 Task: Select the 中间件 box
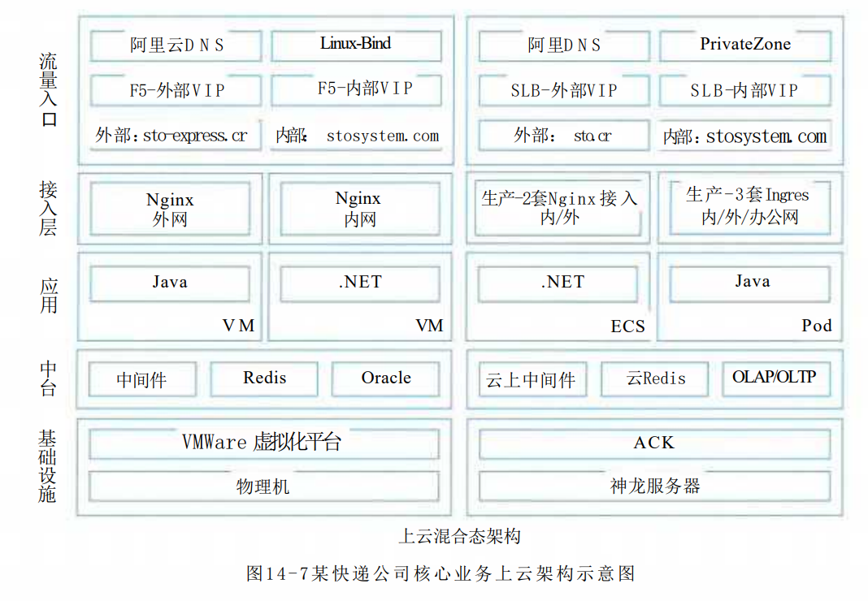142,379
